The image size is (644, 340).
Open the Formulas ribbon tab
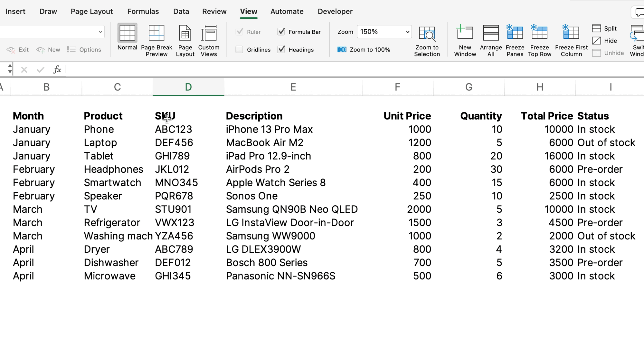pyautogui.click(x=143, y=12)
